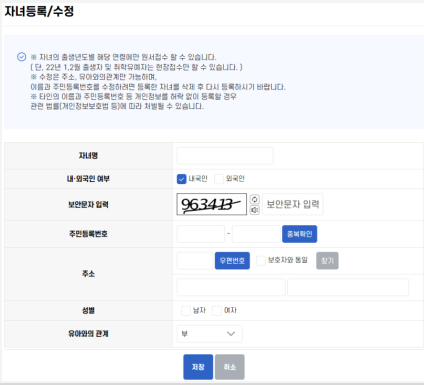Save the form with 저장 button
424x386 pixels.
(198, 367)
